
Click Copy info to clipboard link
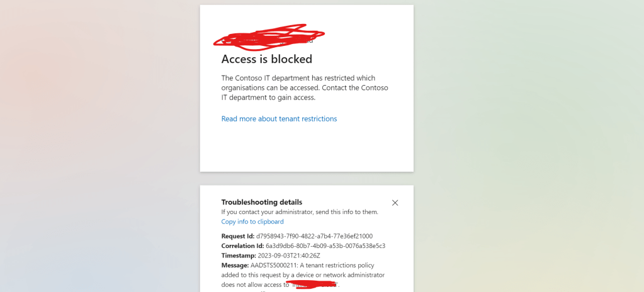click(x=252, y=222)
